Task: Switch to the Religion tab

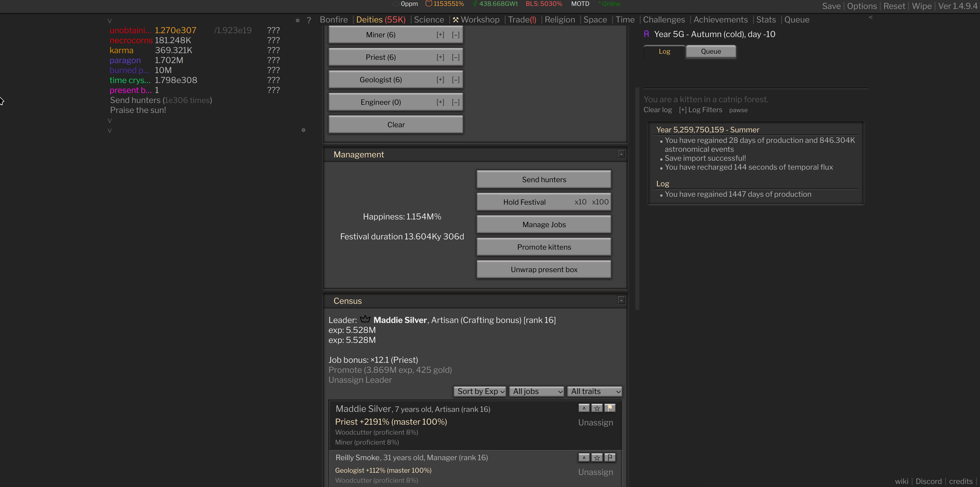Action: click(560, 19)
